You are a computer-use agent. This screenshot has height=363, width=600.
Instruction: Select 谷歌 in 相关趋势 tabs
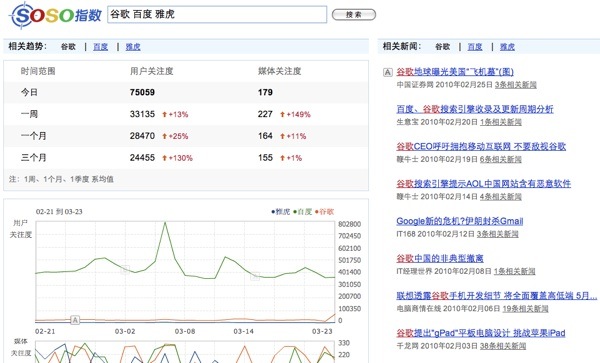tap(68, 47)
